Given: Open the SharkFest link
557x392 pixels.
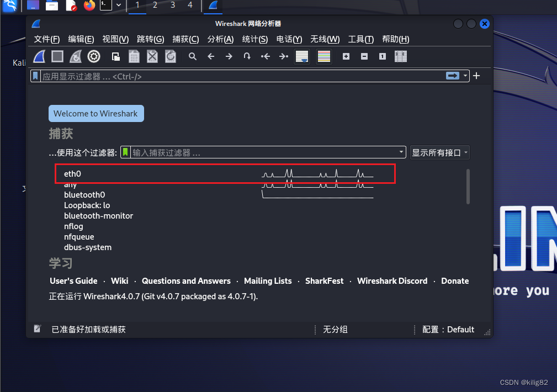Looking at the screenshot, I should (x=325, y=281).
